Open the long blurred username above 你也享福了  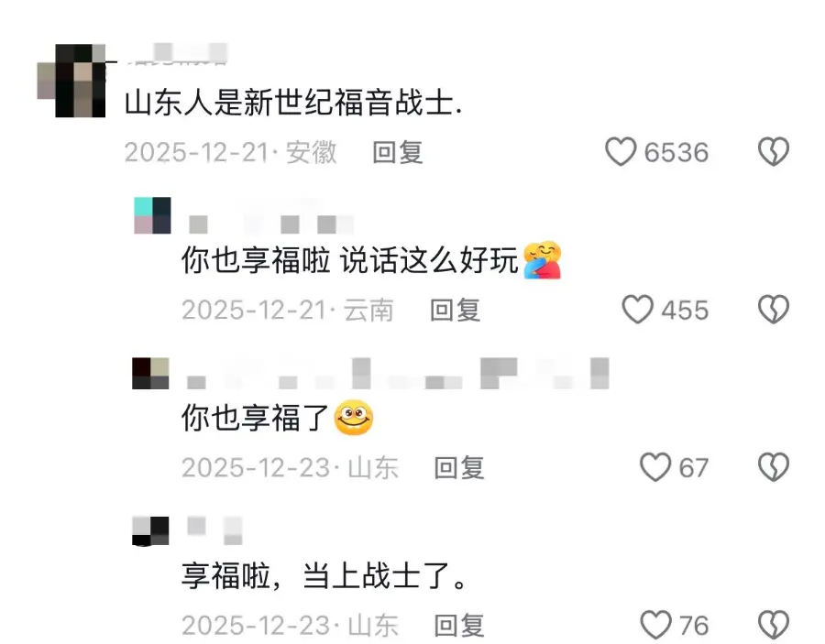pyautogui.click(x=398, y=373)
